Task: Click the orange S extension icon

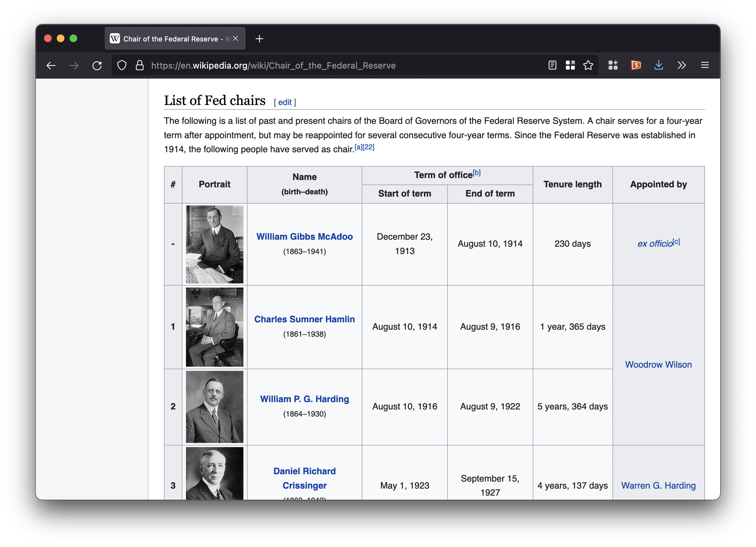Action: 636,65
